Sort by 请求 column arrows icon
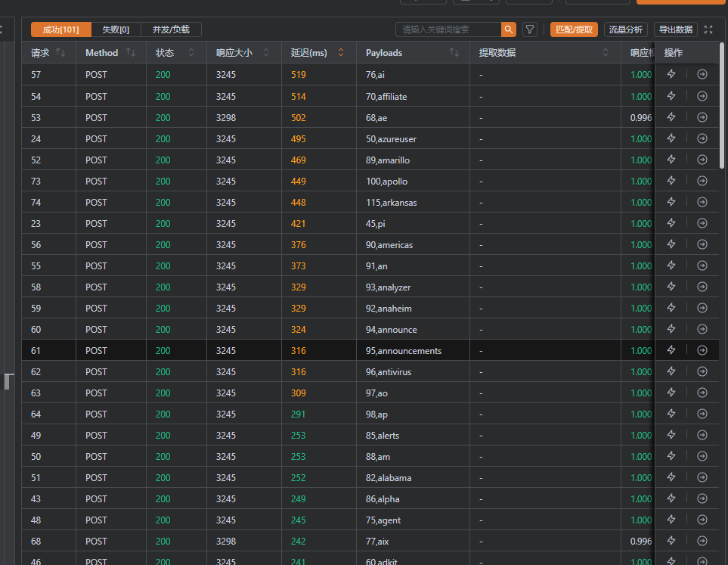 [x=61, y=52]
